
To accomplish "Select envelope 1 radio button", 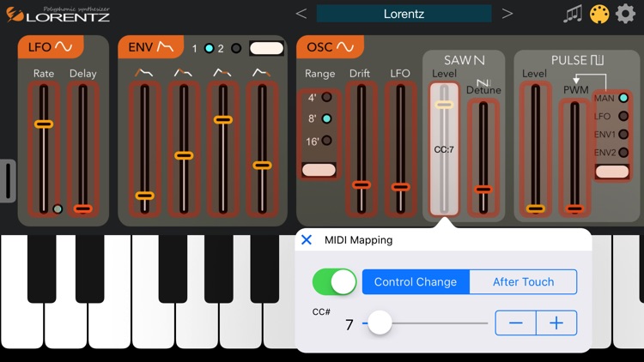I will tap(209, 48).
